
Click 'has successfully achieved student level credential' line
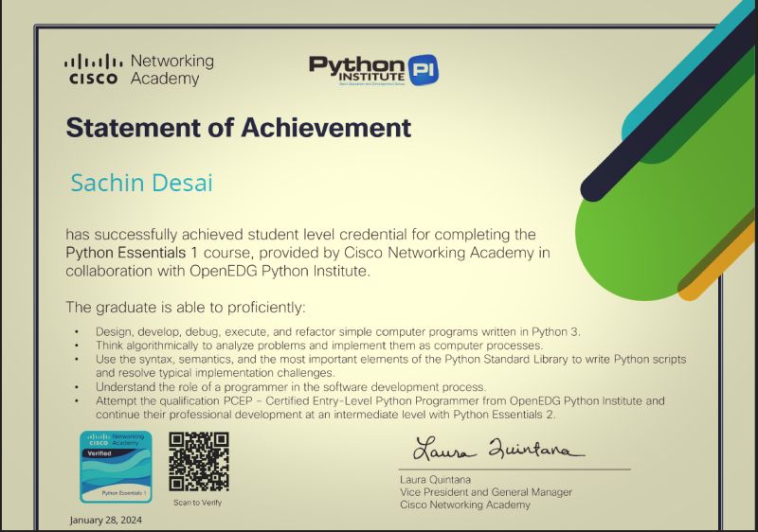[x=300, y=234]
